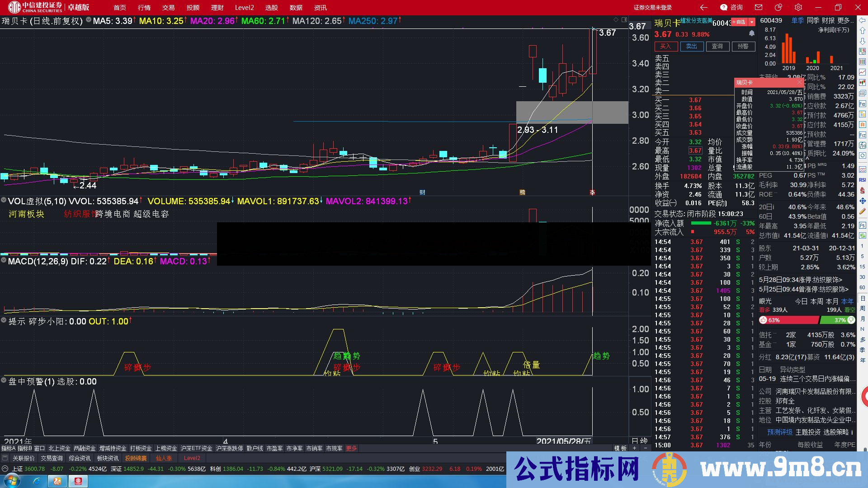Click the red 63% bullish sentiment bar
Screen dimensions: 868x488
pyautogui.click(x=790, y=320)
